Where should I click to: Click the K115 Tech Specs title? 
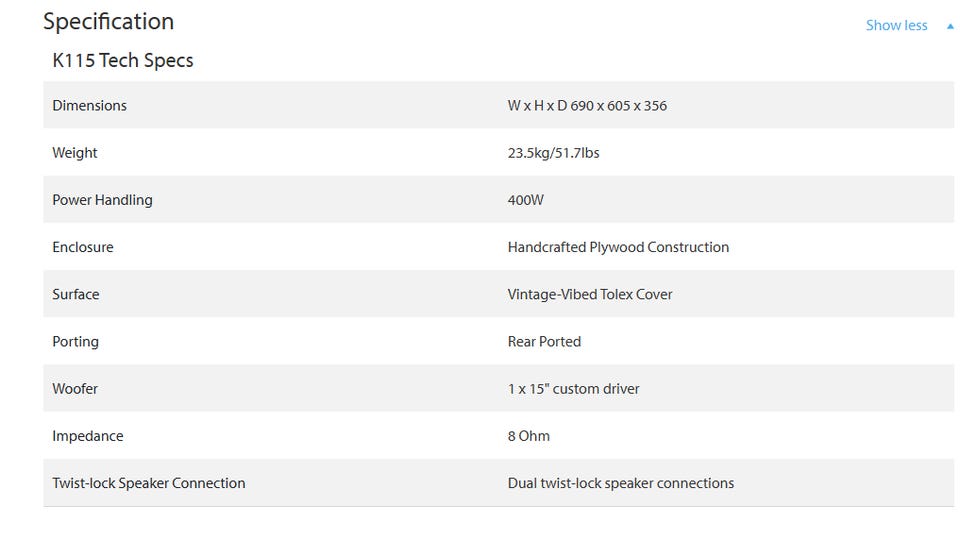click(x=122, y=60)
